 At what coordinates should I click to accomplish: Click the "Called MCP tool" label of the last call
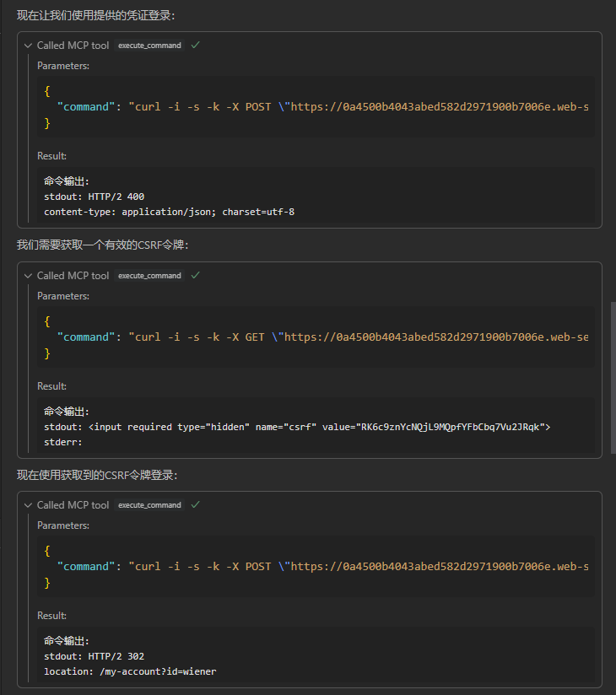[73, 505]
